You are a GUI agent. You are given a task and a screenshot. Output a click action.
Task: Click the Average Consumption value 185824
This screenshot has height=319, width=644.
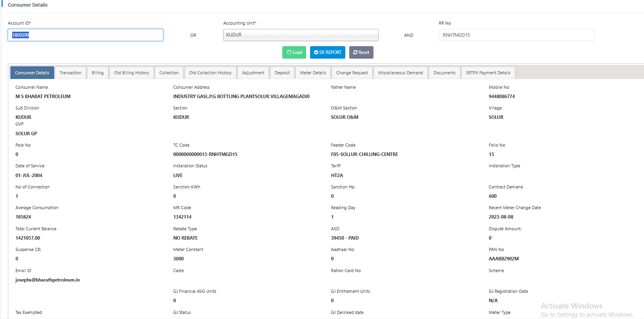(23, 217)
